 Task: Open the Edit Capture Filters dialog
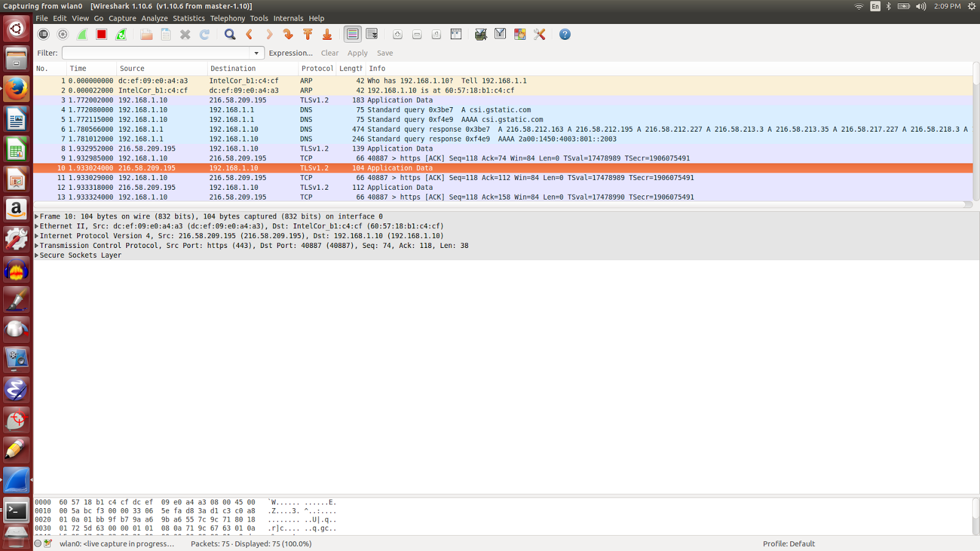point(481,34)
